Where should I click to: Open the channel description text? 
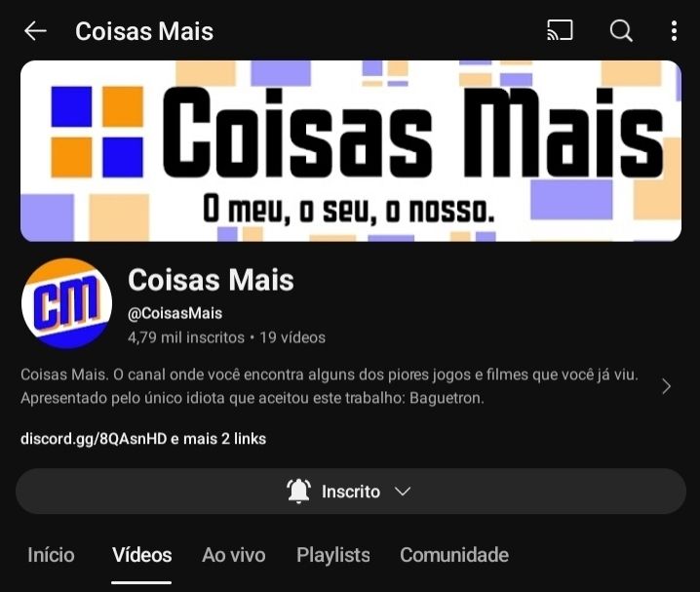pyautogui.click(x=329, y=386)
